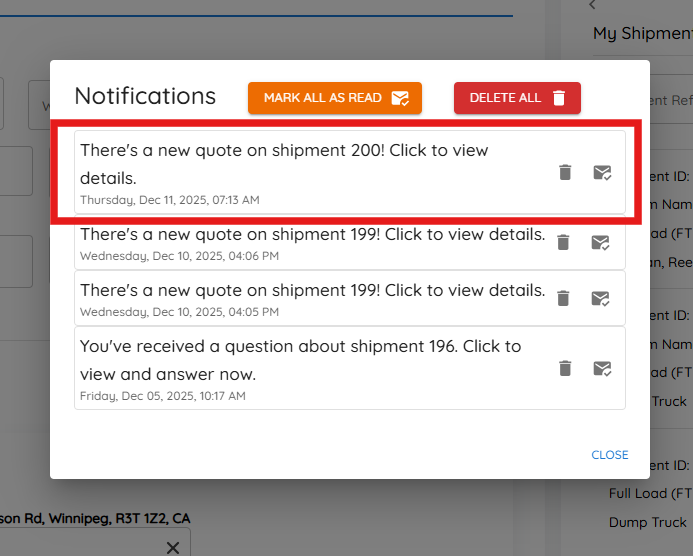Click the envelope icon in Mark All As Read
The width and height of the screenshot is (693, 556).
(400, 98)
